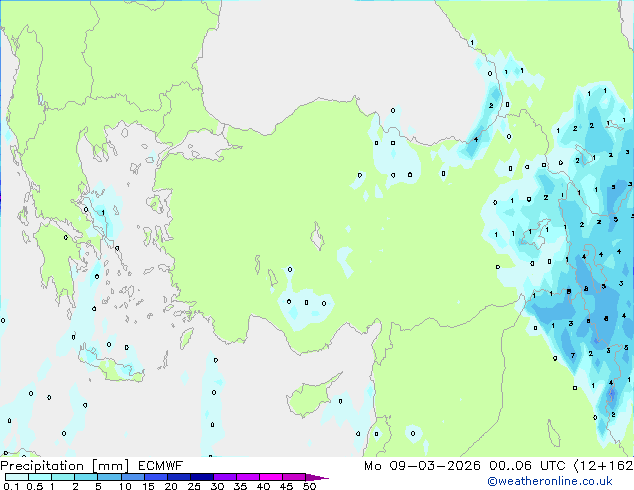Pick the legend swatch between 35 and 40
This screenshot has height=490, width=634.
pos(248,477)
